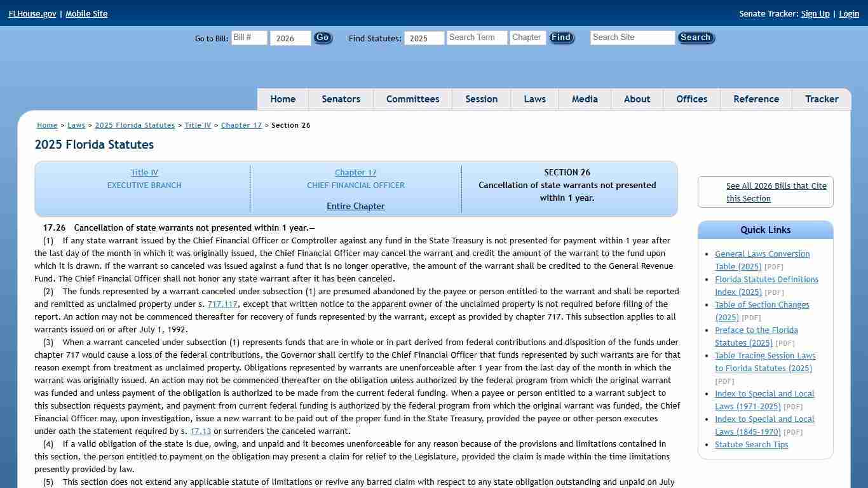
Task: Go to FLHouse.gov
Action: coord(32,13)
